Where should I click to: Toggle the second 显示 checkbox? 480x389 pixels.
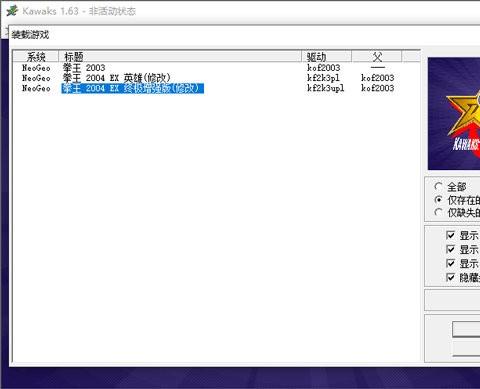click(450, 249)
